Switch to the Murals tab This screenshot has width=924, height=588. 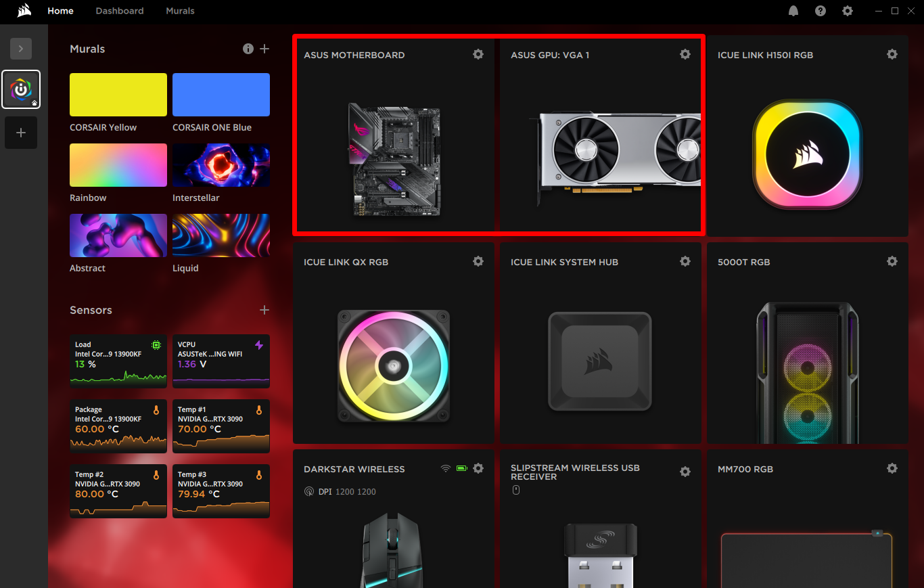click(180, 11)
